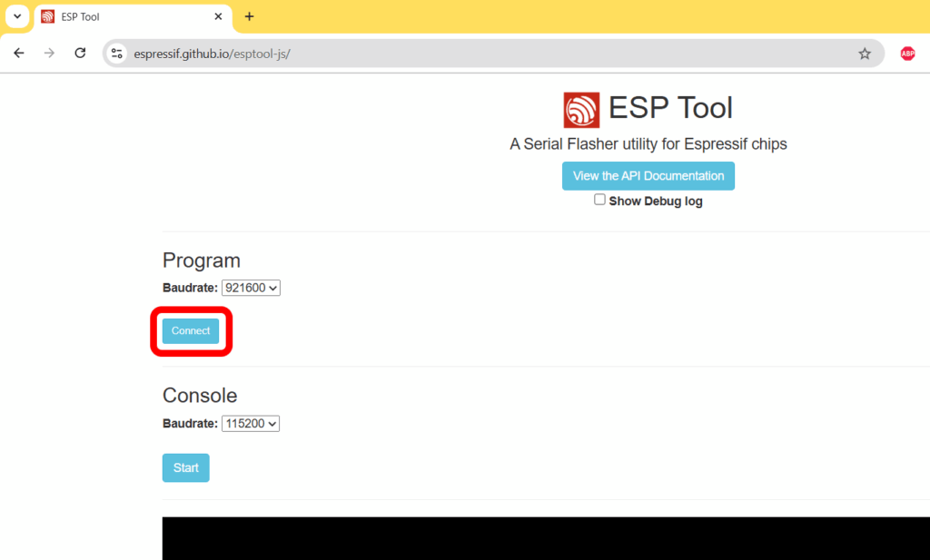Close the ESP Tool browser tab
The height and width of the screenshot is (560, 930).
[x=218, y=16]
